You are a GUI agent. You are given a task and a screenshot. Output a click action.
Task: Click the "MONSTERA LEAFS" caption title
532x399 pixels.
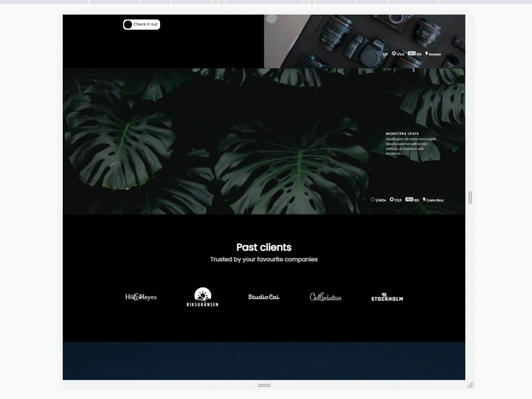coord(402,134)
